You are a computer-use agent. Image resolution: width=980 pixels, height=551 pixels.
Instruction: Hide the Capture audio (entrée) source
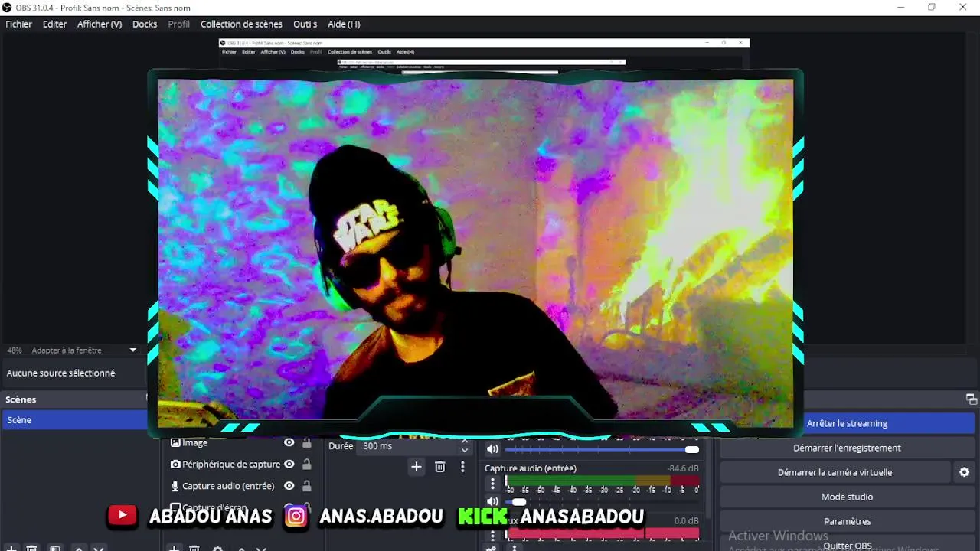[289, 486]
